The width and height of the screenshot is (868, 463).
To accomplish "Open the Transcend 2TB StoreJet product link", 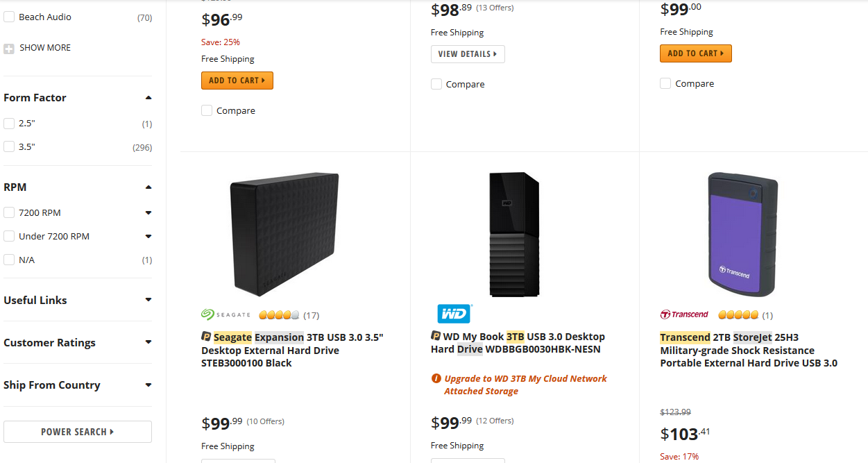I will click(x=748, y=350).
